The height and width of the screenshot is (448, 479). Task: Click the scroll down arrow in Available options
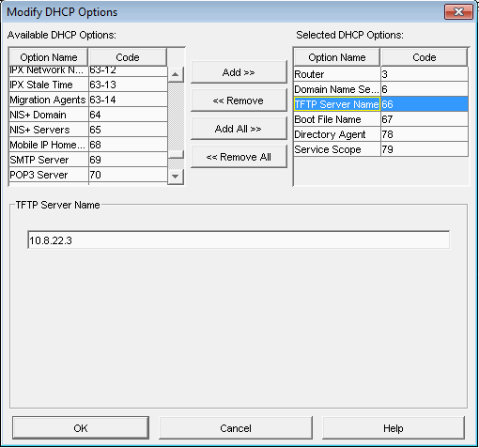[x=176, y=177]
